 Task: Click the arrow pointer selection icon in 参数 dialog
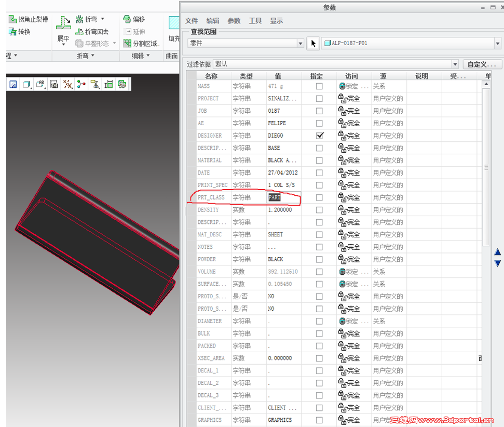[314, 43]
